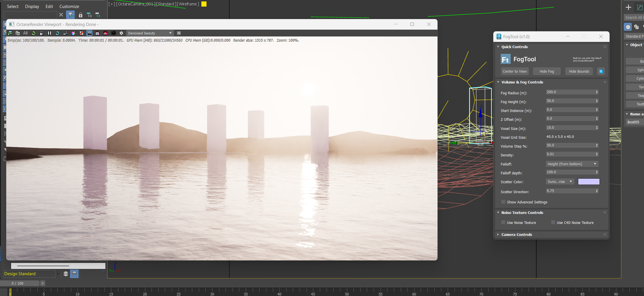Collapse the Noise Texture Controls rollout
This screenshot has width=644, height=296.
click(x=498, y=213)
